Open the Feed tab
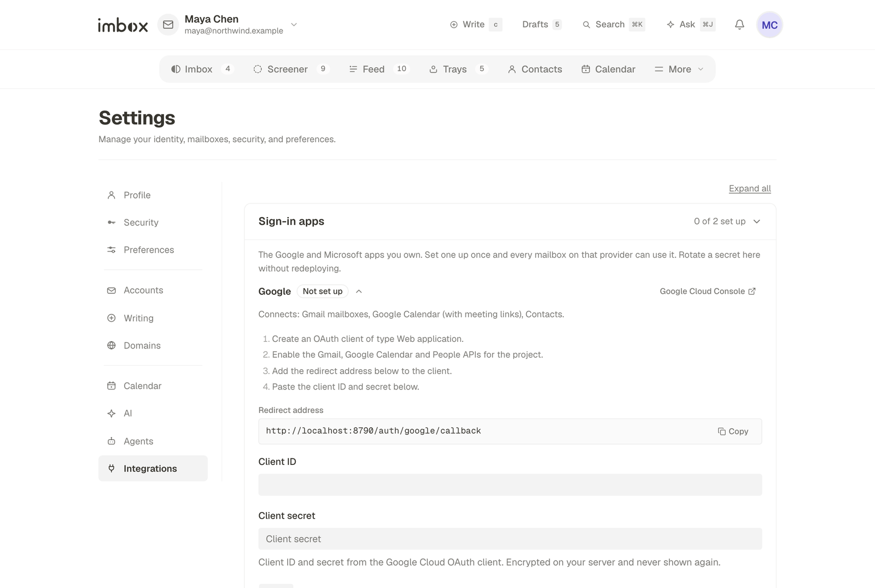This screenshot has height=588, width=875. (380, 69)
